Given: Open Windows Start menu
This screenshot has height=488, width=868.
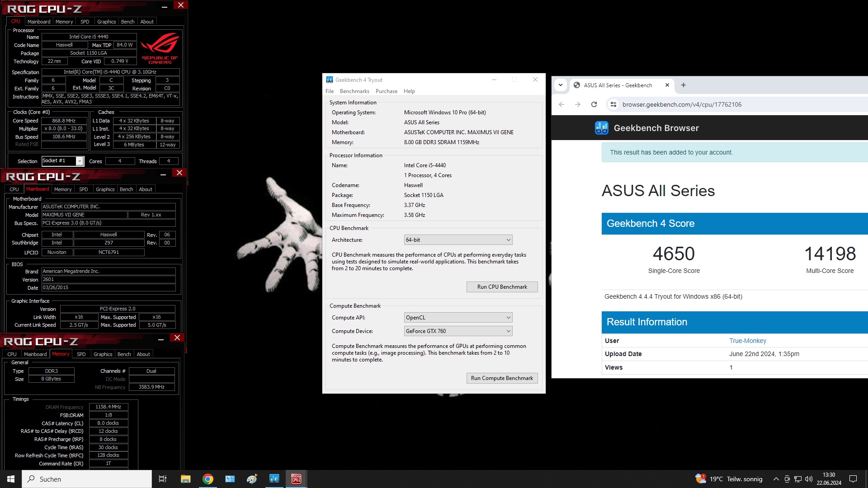Looking at the screenshot, I should [11, 479].
